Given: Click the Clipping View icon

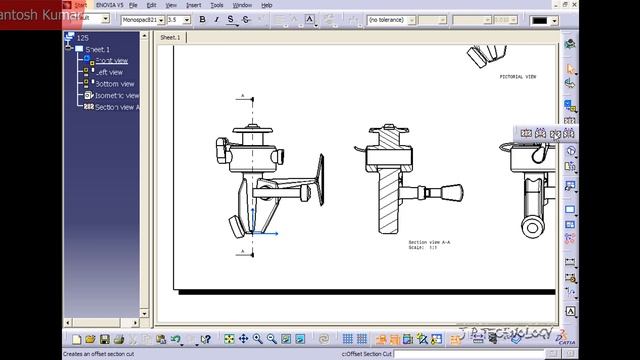Looking at the screenshot, I should [x=570, y=167].
